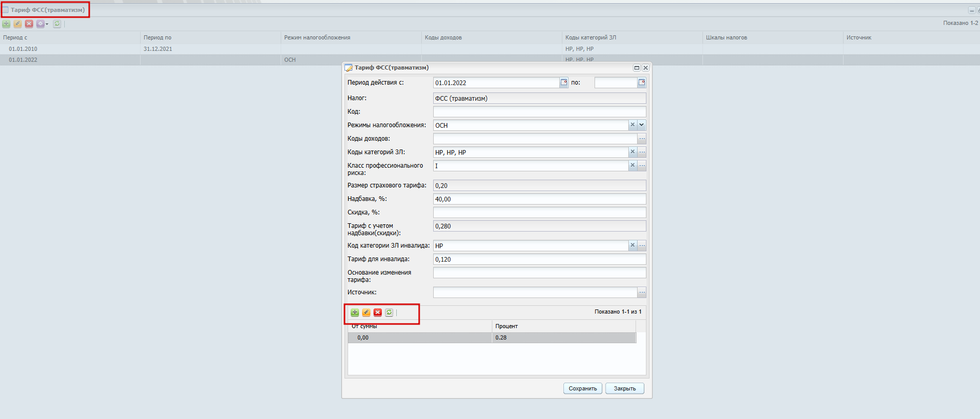Image resolution: width=980 pixels, height=419 pixels.
Task: Sort by 'Период по' column header
Action: point(211,37)
